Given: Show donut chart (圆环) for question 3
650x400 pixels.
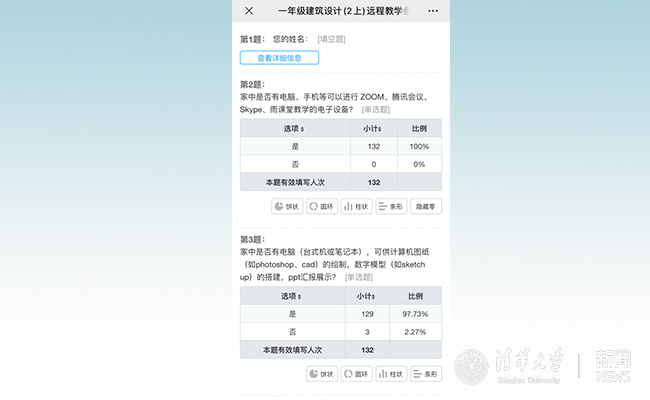Looking at the screenshot, I should 356,374.
